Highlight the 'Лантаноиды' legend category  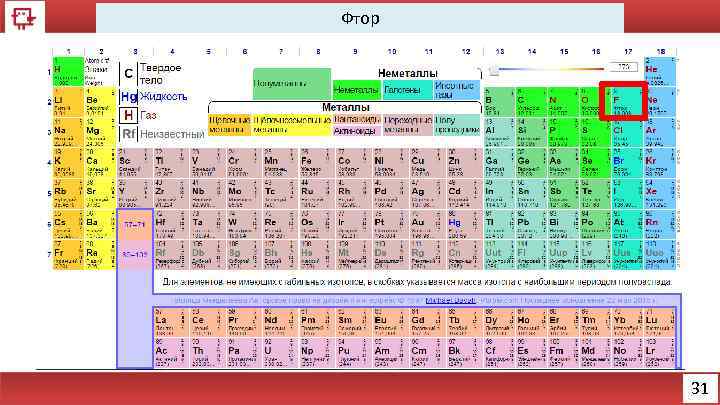(357, 119)
